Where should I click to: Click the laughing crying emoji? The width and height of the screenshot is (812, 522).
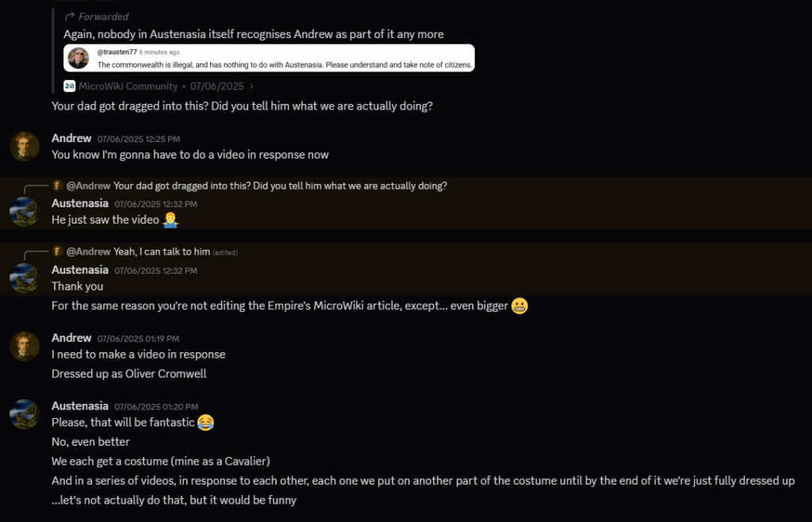205,423
